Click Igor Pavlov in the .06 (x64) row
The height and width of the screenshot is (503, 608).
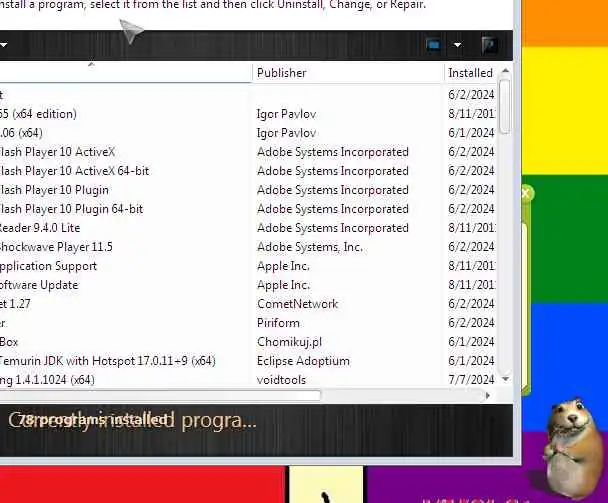[286, 133]
